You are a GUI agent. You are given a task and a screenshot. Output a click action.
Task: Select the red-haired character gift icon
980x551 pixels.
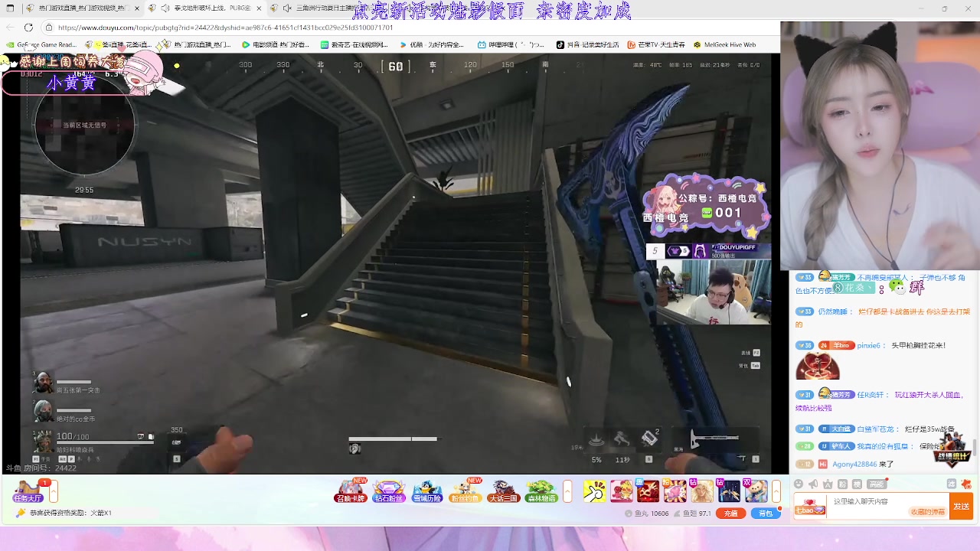(x=621, y=491)
